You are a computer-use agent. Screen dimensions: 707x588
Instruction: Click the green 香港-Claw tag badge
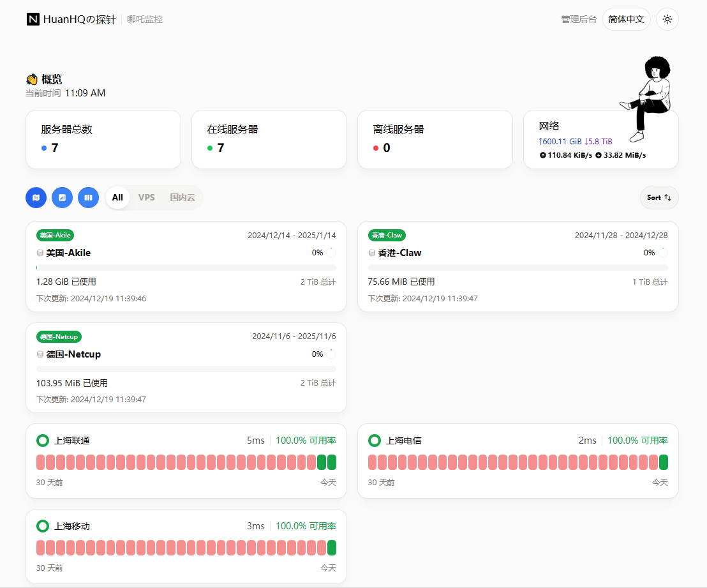(387, 235)
